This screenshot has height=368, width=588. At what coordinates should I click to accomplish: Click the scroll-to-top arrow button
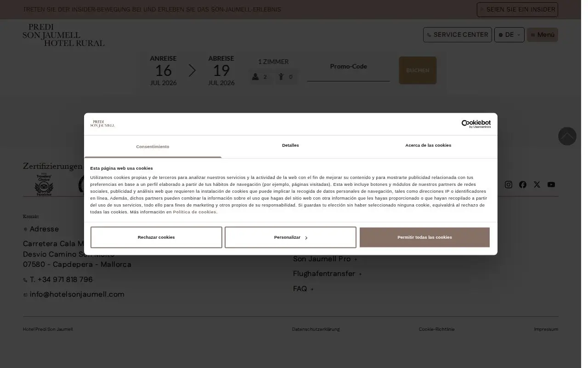[567, 136]
